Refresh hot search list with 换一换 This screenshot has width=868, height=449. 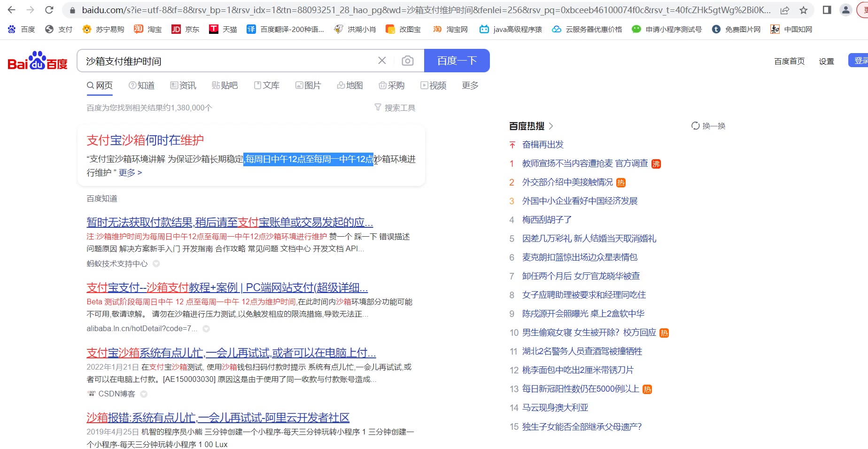(708, 126)
